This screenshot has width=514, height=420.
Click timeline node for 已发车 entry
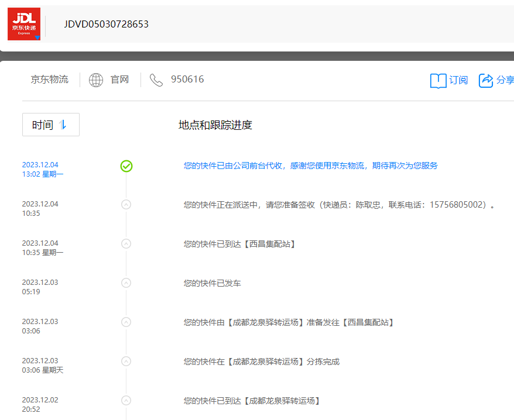coord(126,283)
